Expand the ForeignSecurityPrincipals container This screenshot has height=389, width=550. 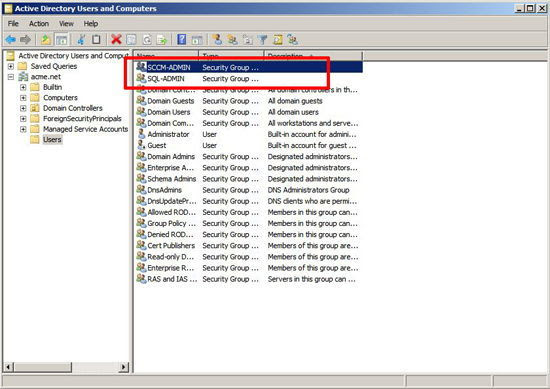click(23, 119)
